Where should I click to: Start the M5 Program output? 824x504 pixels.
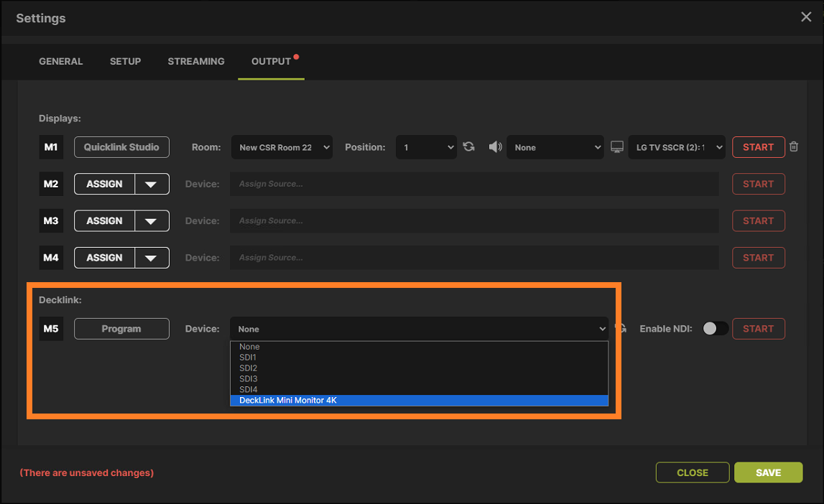pos(758,328)
